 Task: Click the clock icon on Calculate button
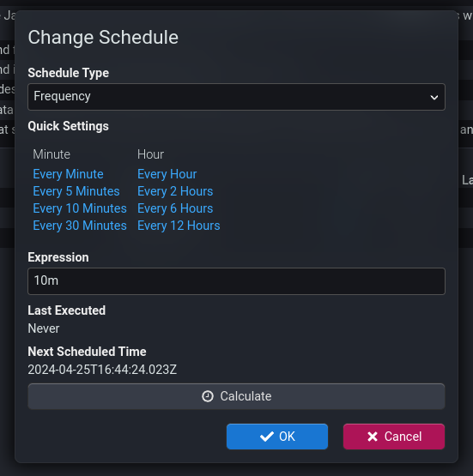(x=208, y=396)
